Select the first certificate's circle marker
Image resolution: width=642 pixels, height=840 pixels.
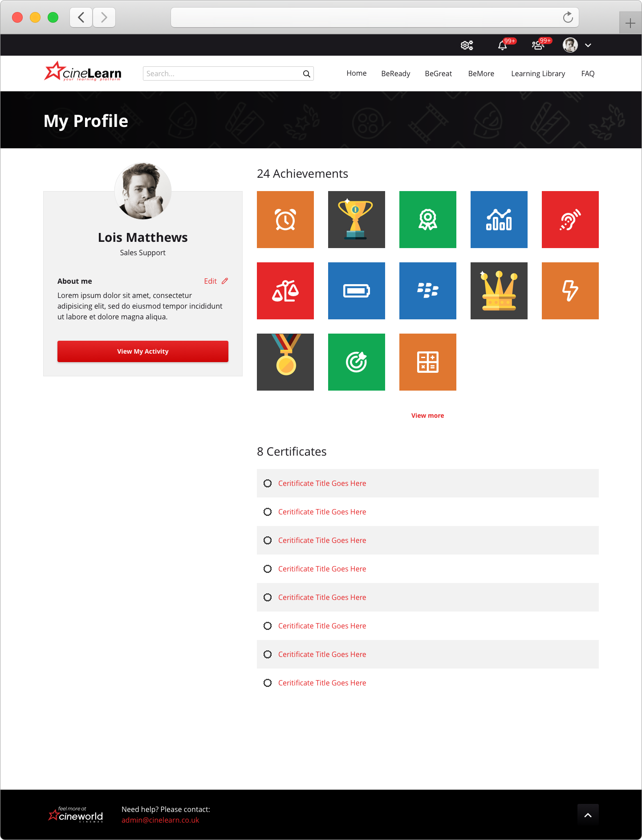point(268,483)
